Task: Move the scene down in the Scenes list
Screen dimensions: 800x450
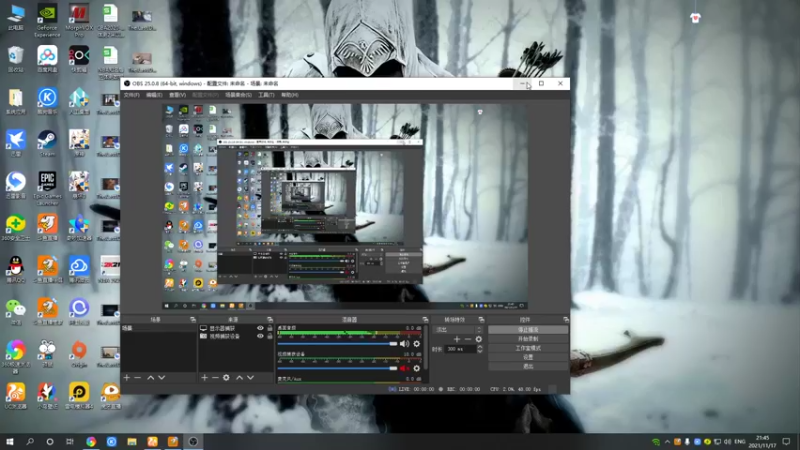Action: [162, 378]
